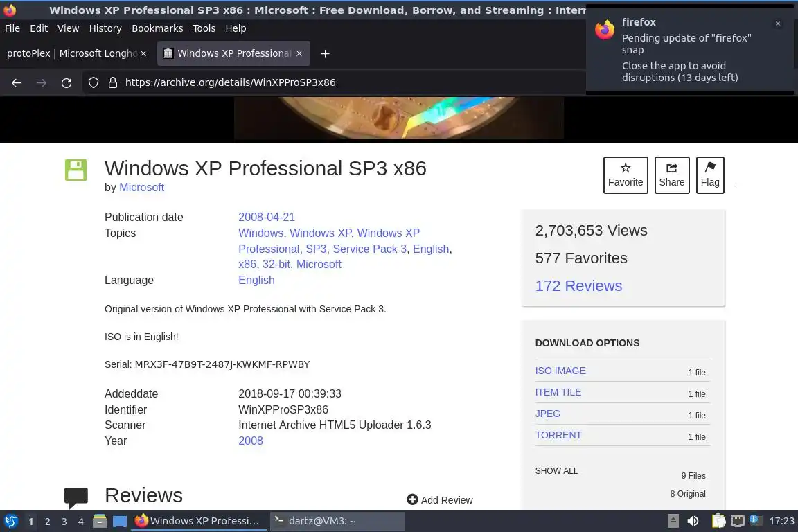Open the File menu
Screen dimensions: 798x532
pos(12,28)
